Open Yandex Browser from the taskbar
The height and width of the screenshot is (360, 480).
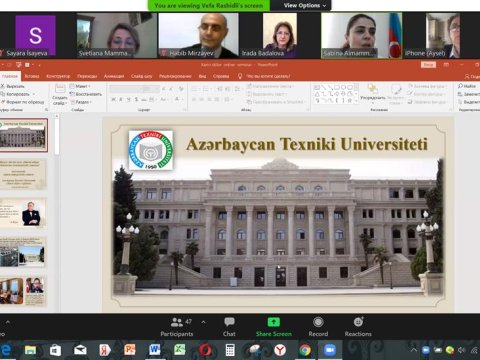280,350
